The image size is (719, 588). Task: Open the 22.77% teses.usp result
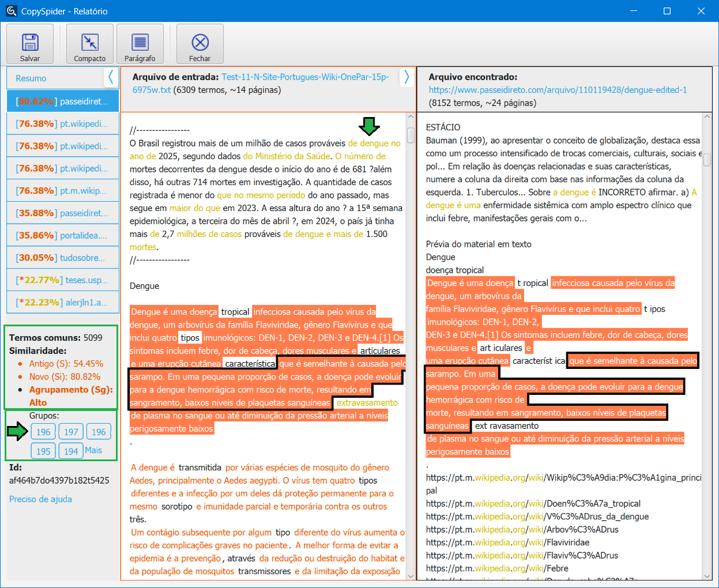click(x=62, y=281)
